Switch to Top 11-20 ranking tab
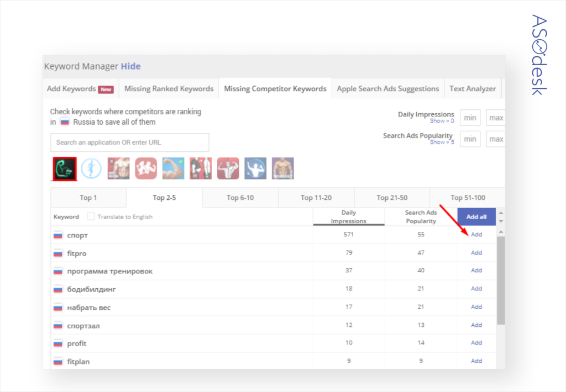Viewport: 566px width, 392px height. 316,198
